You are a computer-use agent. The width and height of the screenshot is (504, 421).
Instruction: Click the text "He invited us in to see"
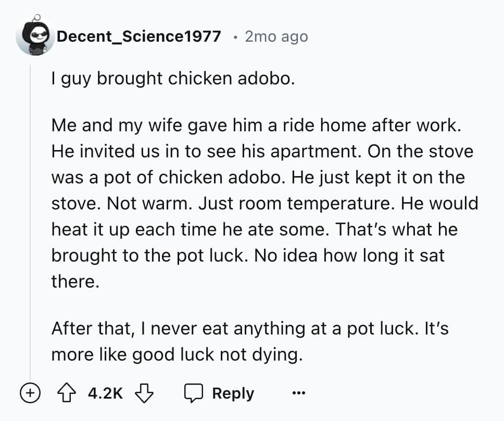coord(144,152)
